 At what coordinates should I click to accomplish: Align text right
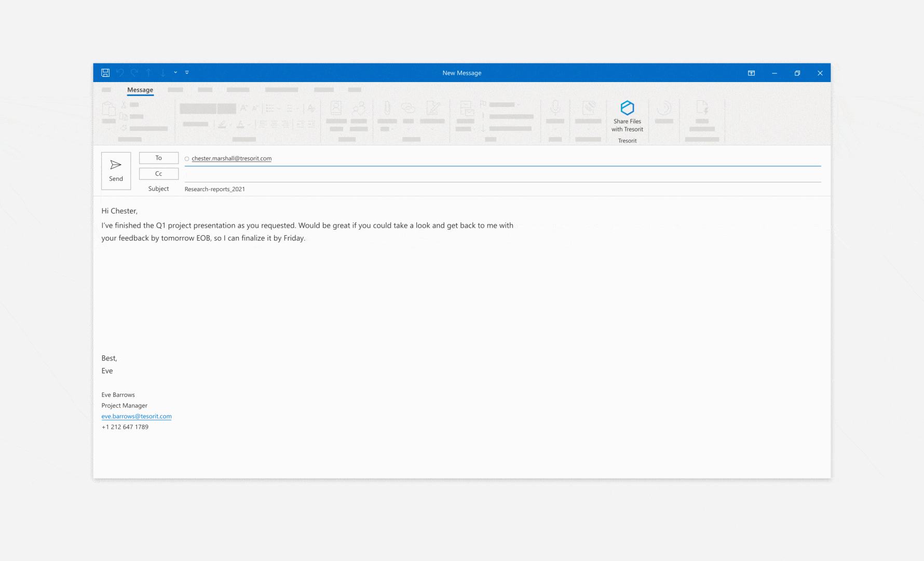(x=285, y=124)
